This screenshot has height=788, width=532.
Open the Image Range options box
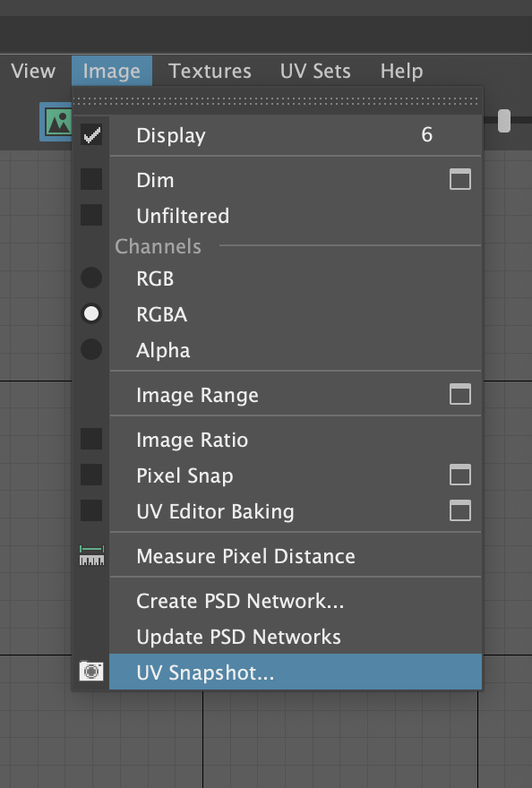point(460,395)
